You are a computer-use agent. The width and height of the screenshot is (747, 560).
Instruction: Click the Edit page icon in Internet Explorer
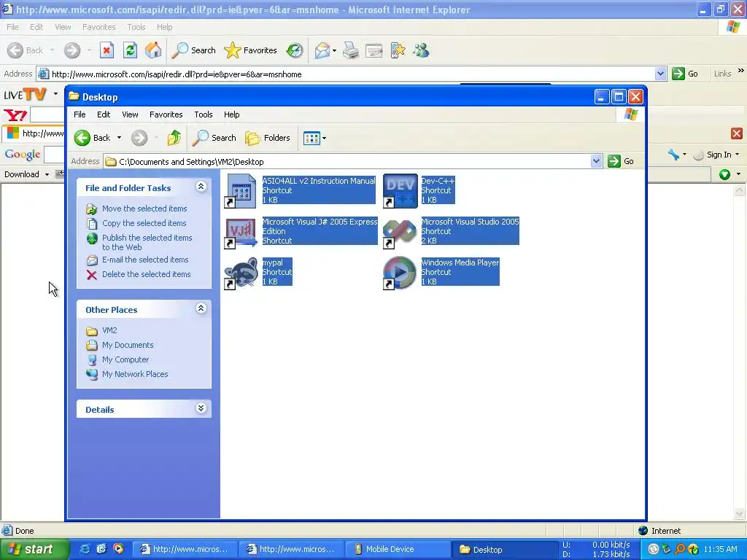tap(374, 50)
